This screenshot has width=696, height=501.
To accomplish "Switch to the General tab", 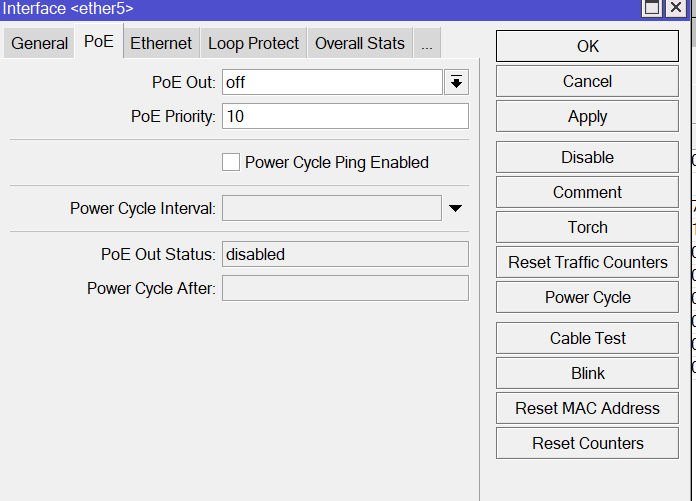I will pos(40,43).
